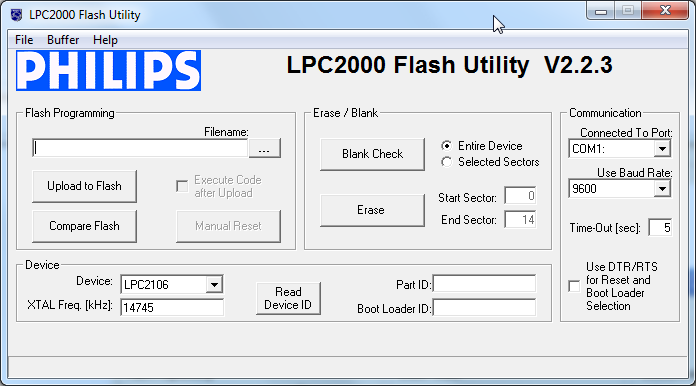
Task: Click the 'Erase / Blank' group label
Action: tap(346, 113)
